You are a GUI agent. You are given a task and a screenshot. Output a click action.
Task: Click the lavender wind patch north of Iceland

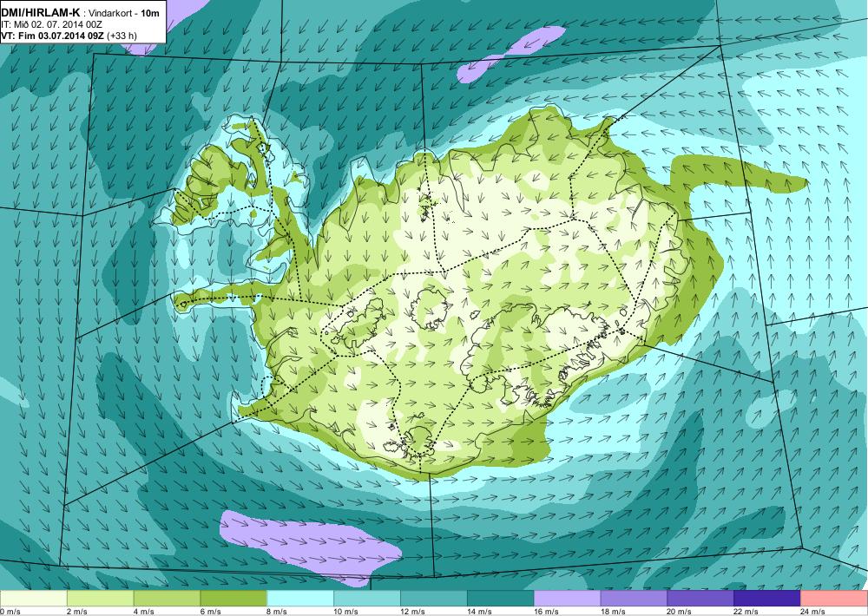510,54
